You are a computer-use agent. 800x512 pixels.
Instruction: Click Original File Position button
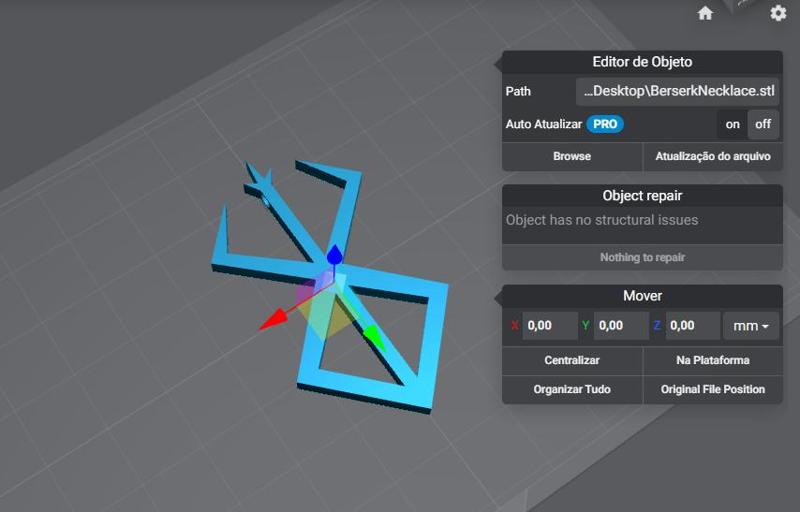pyautogui.click(x=713, y=390)
